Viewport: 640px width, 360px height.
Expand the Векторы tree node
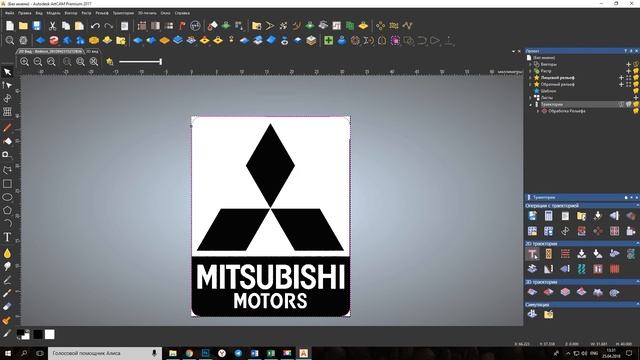[x=530, y=64]
